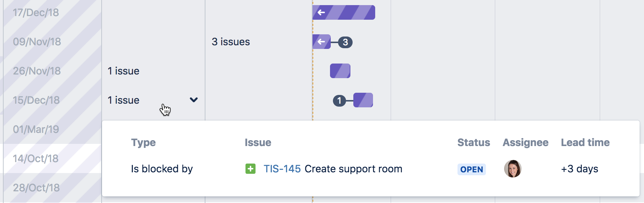The width and height of the screenshot is (644, 203).
Task: Select the striped bar in the 26/Nov/18 row
Action: 340,71
